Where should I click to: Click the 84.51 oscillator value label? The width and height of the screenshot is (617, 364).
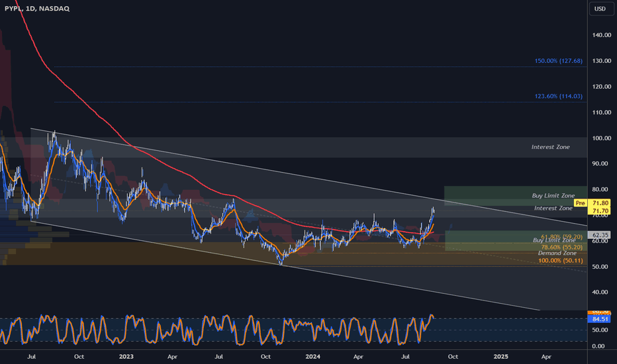(600, 319)
